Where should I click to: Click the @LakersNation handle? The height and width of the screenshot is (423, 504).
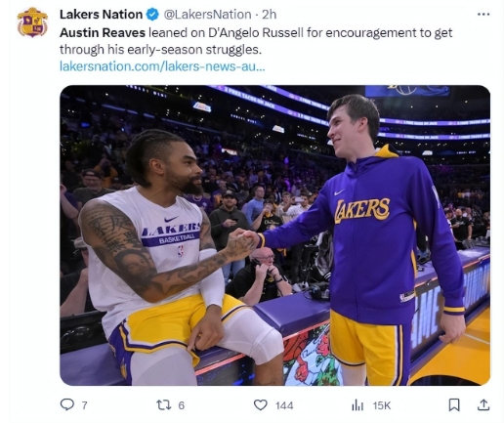click(x=207, y=15)
